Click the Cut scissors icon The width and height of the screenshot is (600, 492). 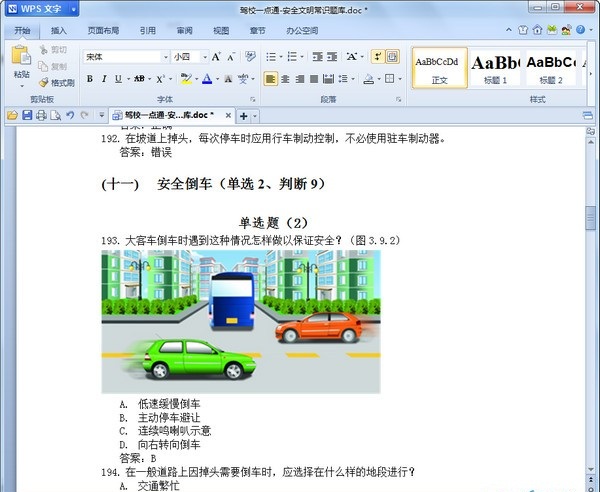coord(44,49)
